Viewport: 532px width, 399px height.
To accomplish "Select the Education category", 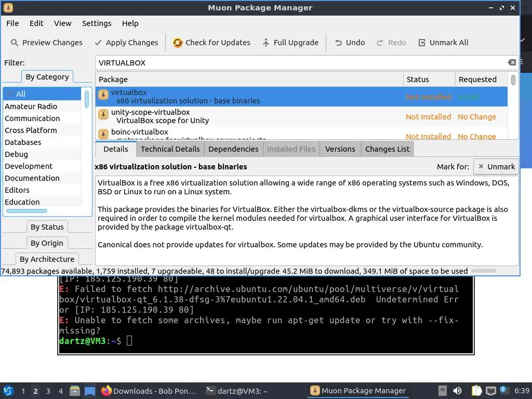I will [x=42, y=202].
